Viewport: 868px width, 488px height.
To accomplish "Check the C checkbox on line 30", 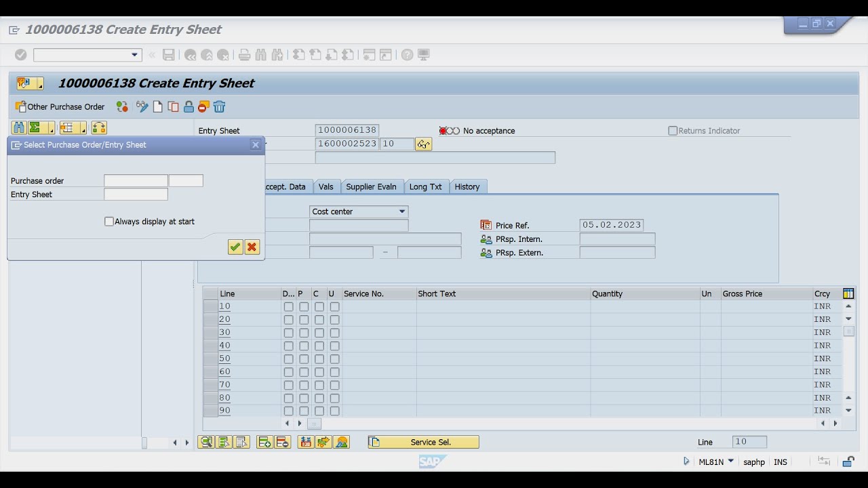I will pos(319,333).
